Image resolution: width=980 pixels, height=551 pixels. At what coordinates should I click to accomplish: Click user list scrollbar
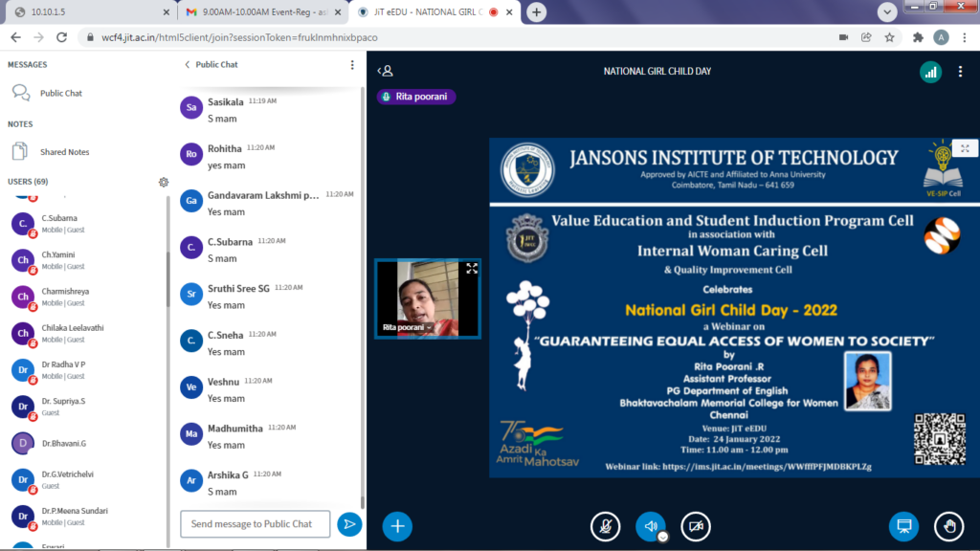click(x=167, y=278)
